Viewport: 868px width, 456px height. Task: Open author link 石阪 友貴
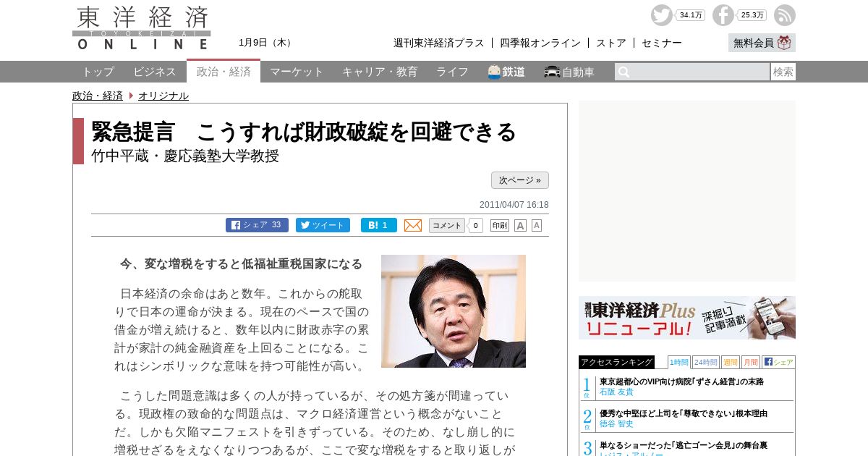[x=616, y=392]
